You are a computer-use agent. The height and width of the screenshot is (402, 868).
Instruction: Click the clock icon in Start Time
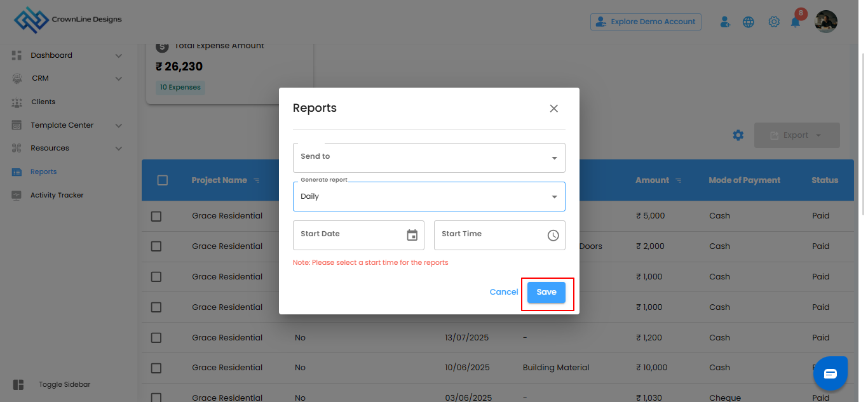553,236
